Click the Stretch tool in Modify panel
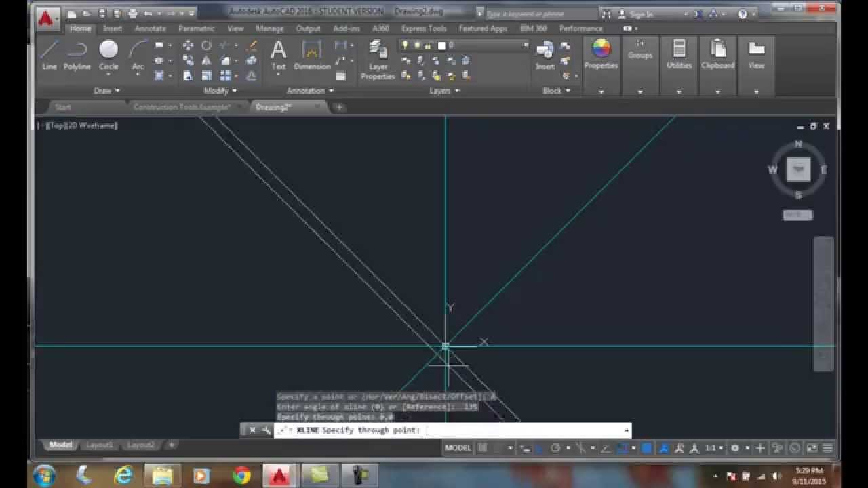This screenshot has width=868, height=488. click(188, 76)
